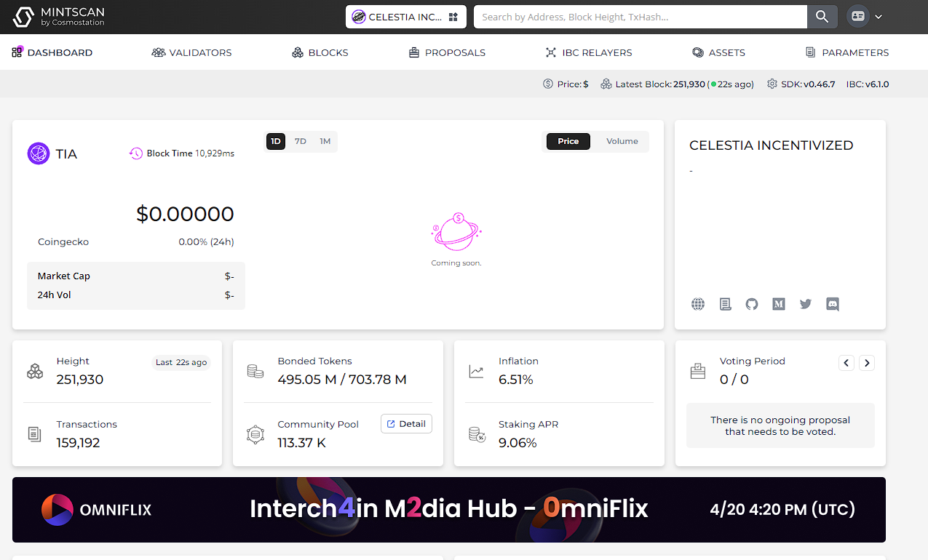Image resolution: width=928 pixels, height=560 pixels.
Task: Click the search magnifier icon
Action: click(x=822, y=15)
